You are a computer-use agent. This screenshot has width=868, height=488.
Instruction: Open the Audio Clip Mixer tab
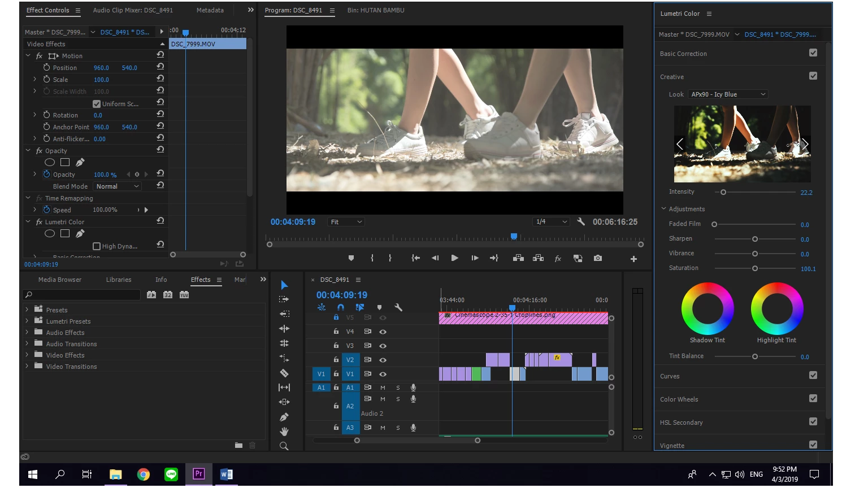click(133, 10)
